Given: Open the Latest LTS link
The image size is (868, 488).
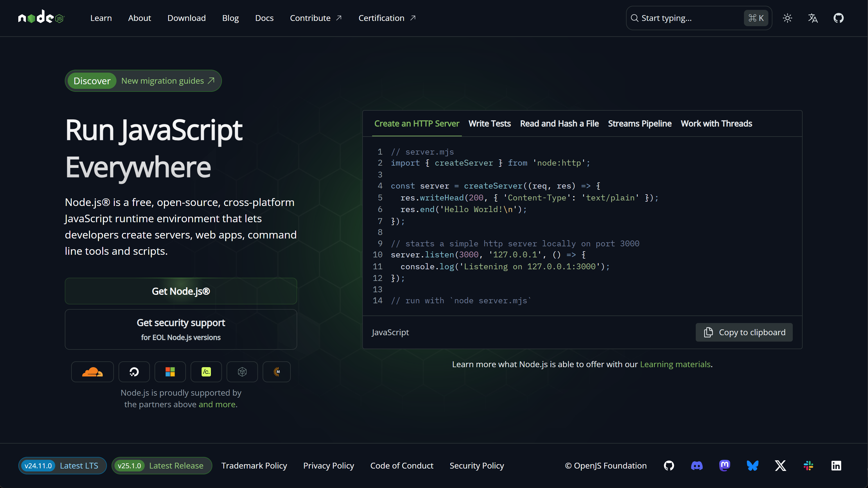Looking at the screenshot, I should (x=79, y=465).
